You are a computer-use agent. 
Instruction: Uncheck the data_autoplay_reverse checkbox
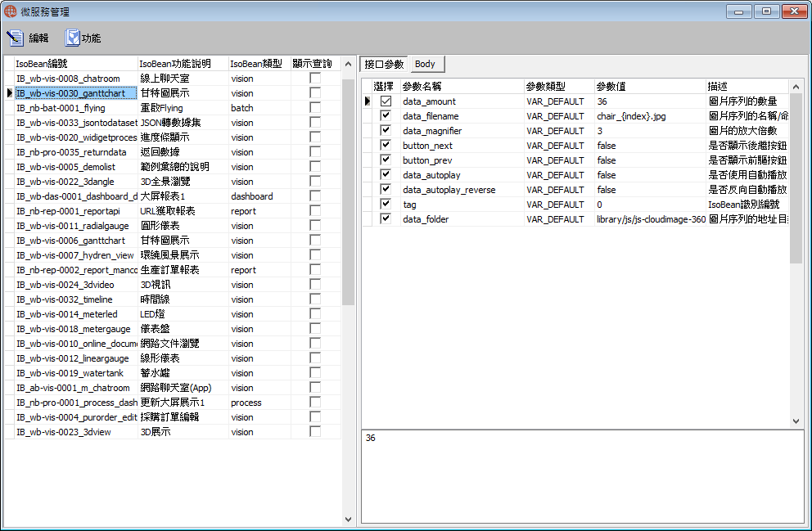[x=386, y=190]
